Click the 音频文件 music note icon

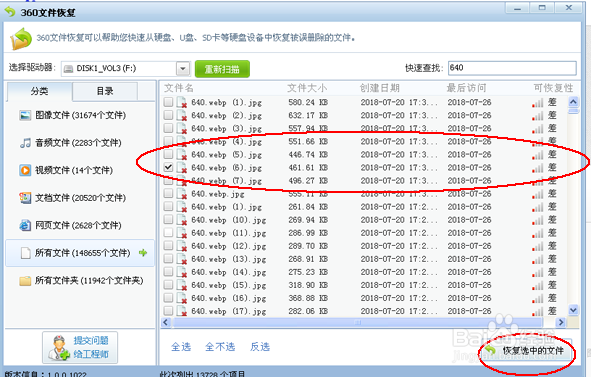point(25,143)
